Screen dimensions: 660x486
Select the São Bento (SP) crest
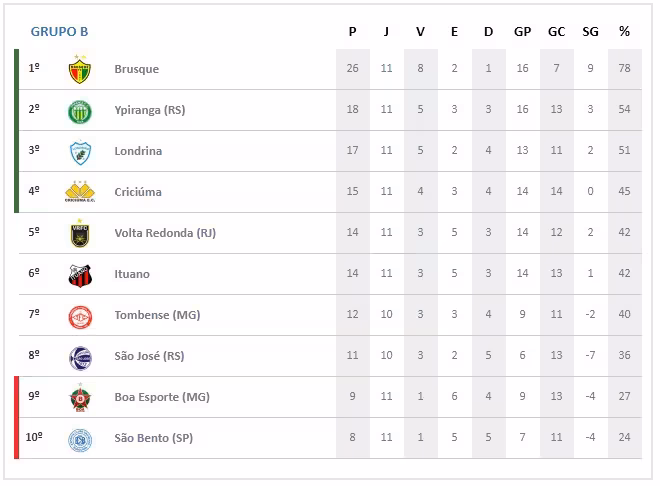[x=79, y=439]
